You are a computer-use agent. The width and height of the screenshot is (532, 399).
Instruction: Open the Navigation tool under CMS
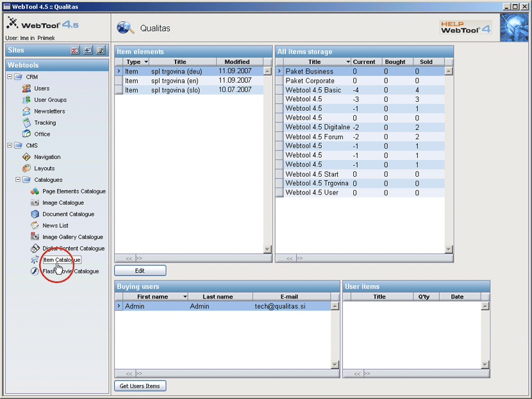tap(47, 157)
